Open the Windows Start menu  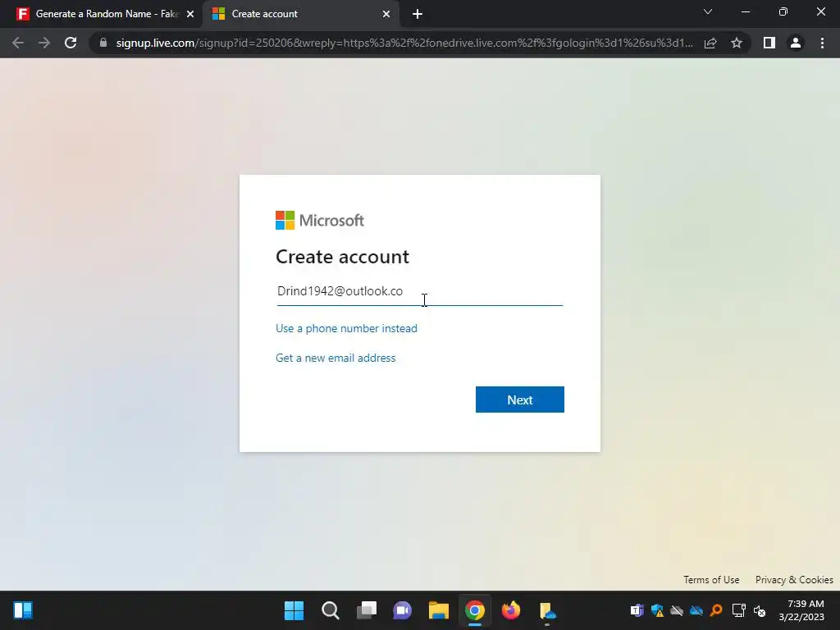(294, 610)
